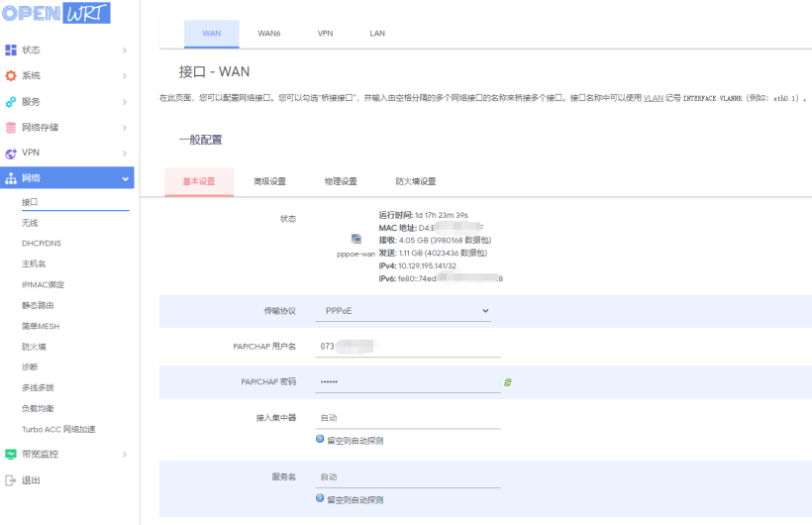The height and width of the screenshot is (525, 812).
Task: Click the VPN sidebar icon
Action: [x=11, y=153]
